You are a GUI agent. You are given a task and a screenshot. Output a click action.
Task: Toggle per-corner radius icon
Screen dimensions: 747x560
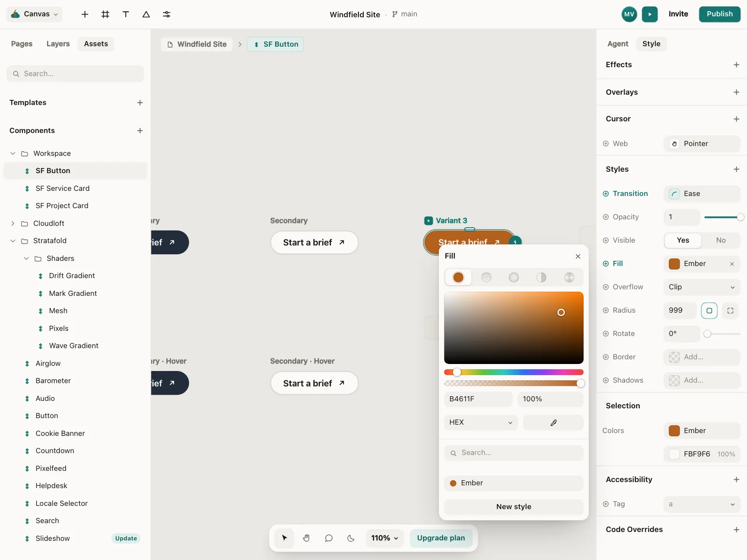click(730, 311)
